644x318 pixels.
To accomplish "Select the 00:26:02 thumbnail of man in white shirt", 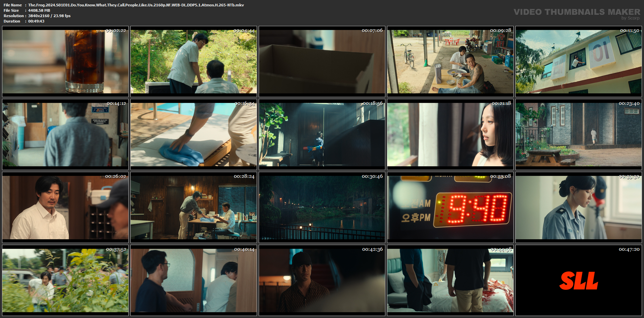I will point(65,207).
